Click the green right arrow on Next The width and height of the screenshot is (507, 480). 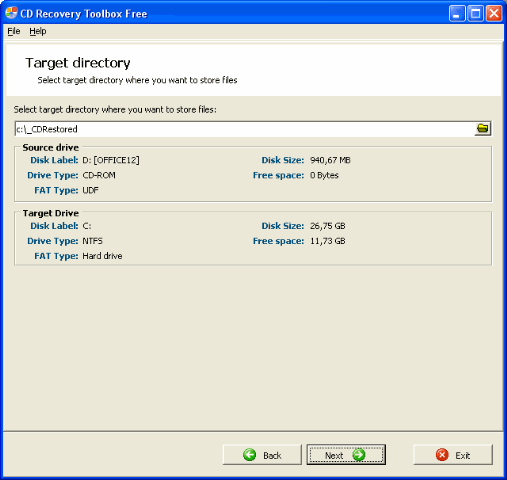point(359,455)
